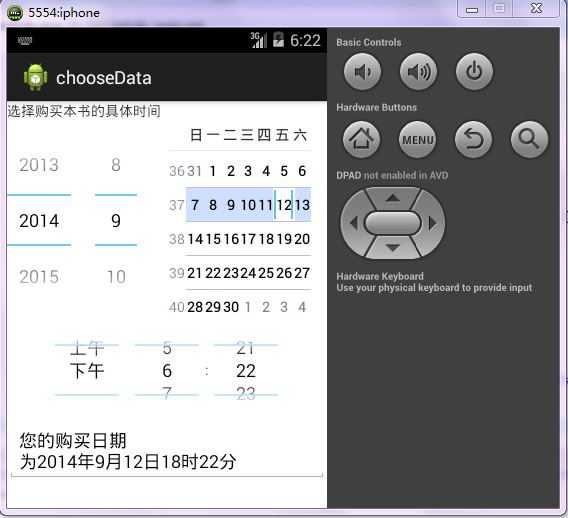Screen dimensions: 568x518
Task: Select September 20 on the calendar
Action: [x=302, y=239]
